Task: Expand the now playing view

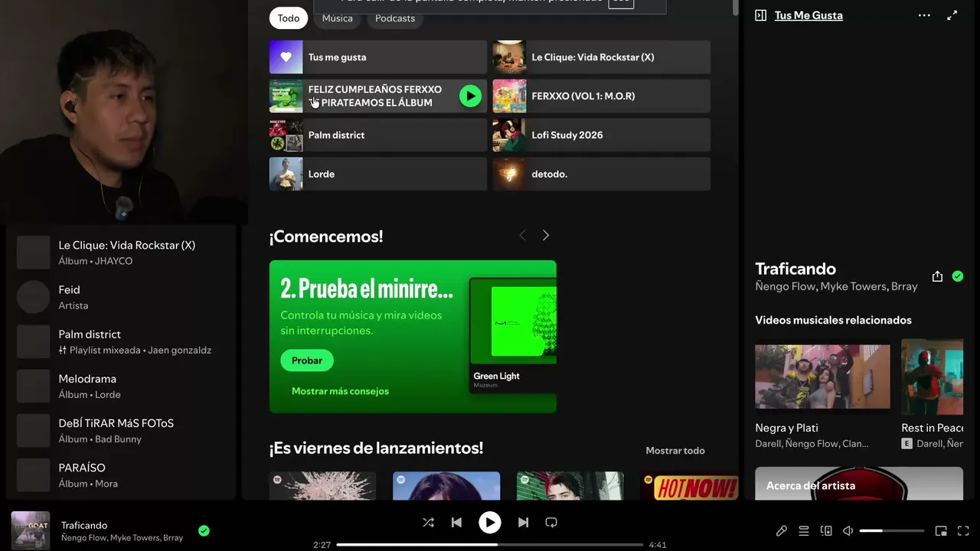Action: tap(952, 15)
